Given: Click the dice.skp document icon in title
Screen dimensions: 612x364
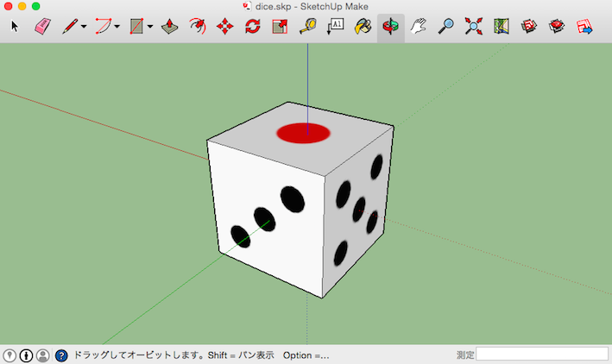Looking at the screenshot, I should 247,6.
